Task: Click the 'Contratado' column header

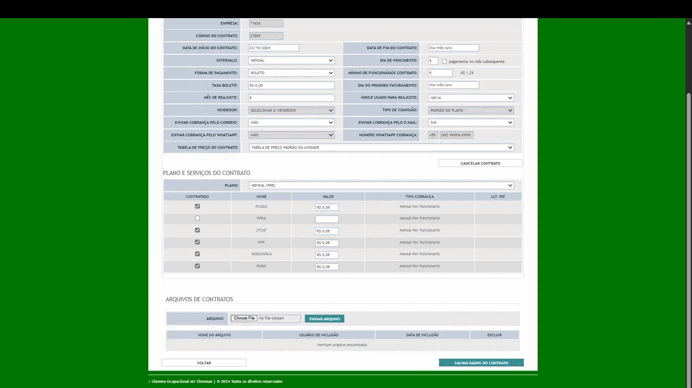Action: tap(197, 196)
